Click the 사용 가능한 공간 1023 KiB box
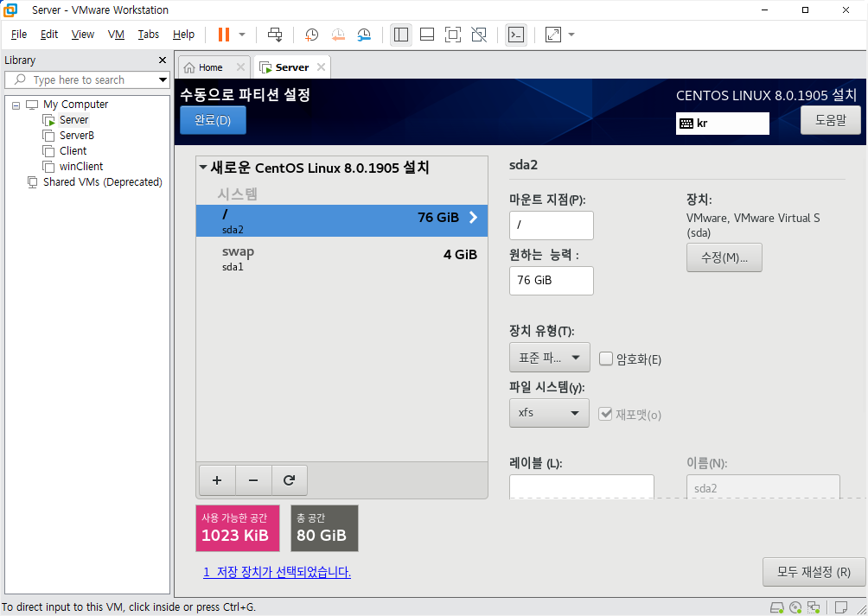 [x=238, y=528]
